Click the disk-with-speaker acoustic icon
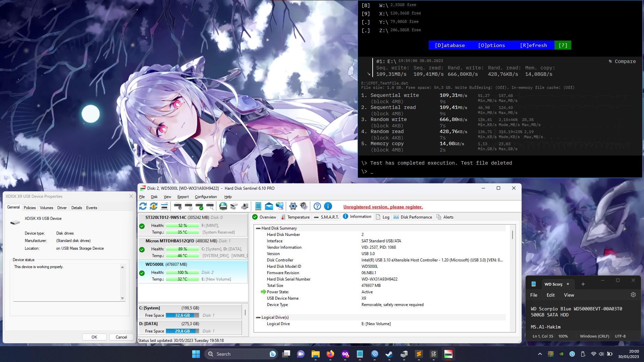The height and width of the screenshot is (362, 644). pyautogui.click(x=178, y=206)
